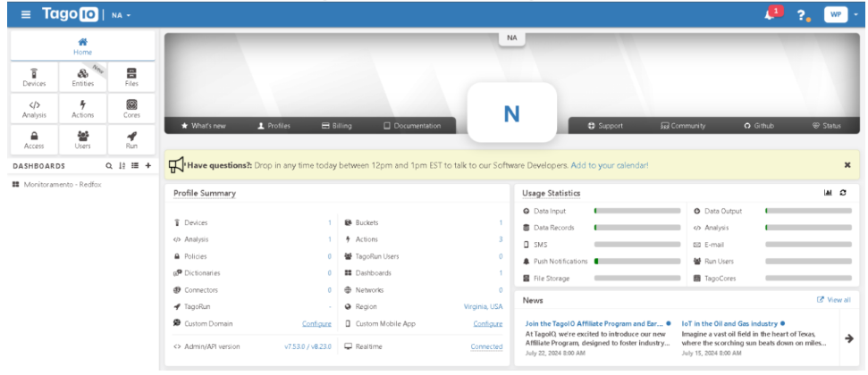The height and width of the screenshot is (375, 868).
Task: Click TagoRun Users row label
Action: (377, 256)
